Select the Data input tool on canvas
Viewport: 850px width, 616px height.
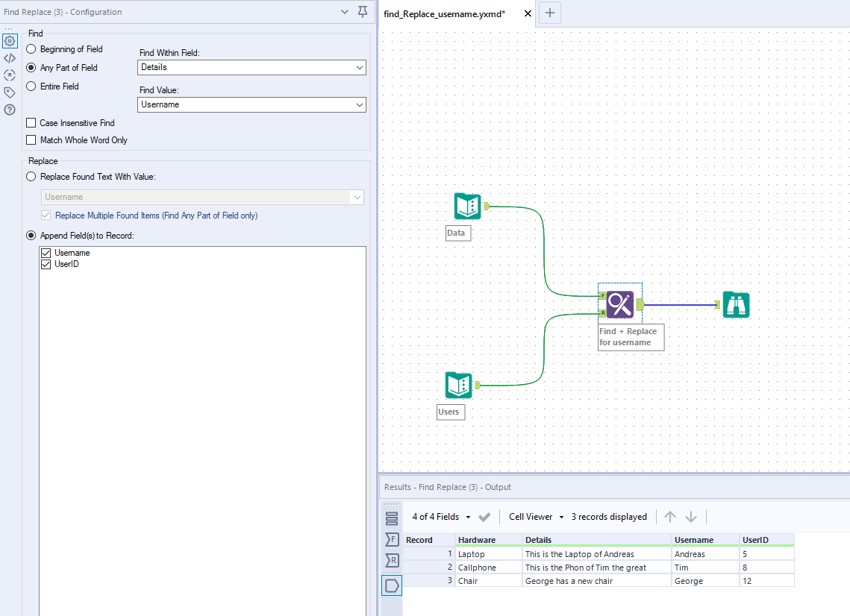[466, 206]
